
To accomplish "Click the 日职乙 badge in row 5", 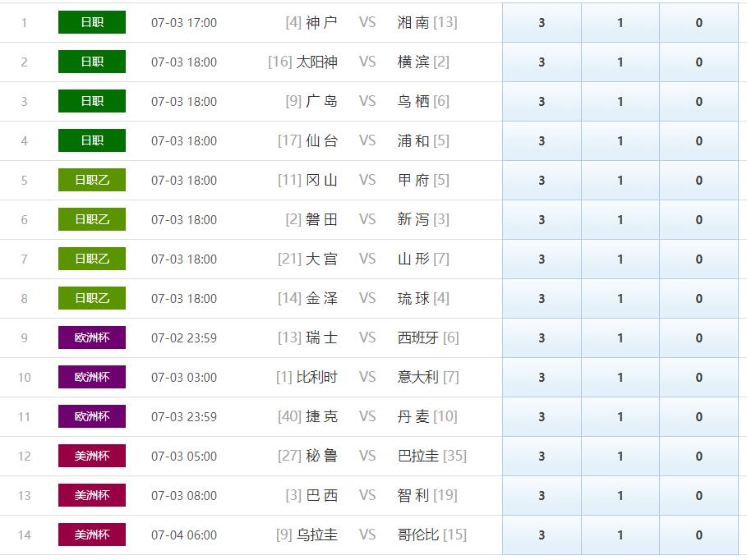I will (92, 181).
